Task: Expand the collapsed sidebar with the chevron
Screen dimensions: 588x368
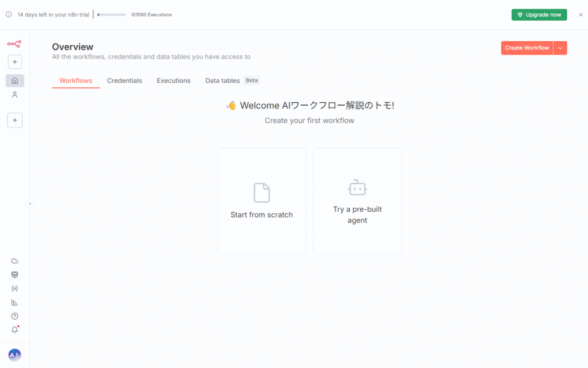Action: tap(30, 203)
